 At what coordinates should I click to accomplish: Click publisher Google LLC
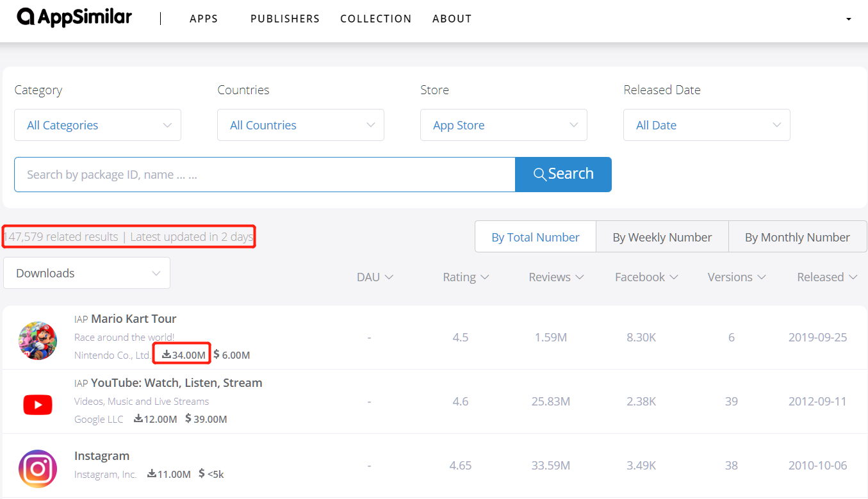click(x=99, y=419)
